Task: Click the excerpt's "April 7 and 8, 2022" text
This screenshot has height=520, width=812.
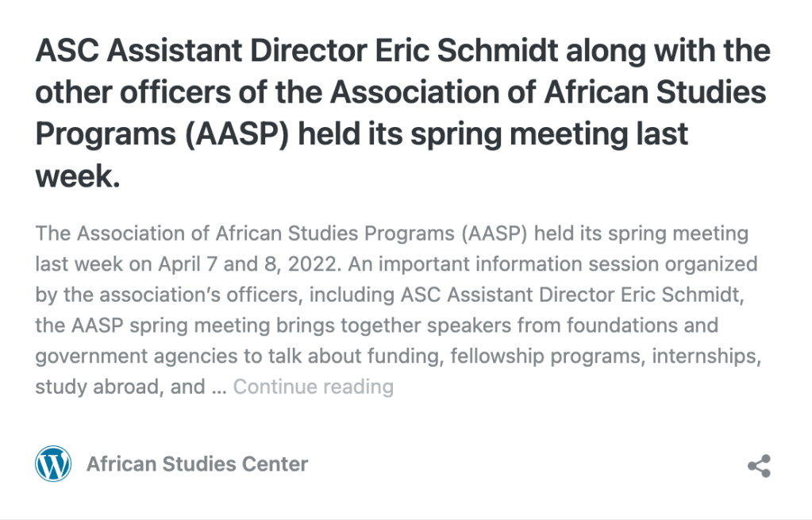Action: (x=248, y=263)
